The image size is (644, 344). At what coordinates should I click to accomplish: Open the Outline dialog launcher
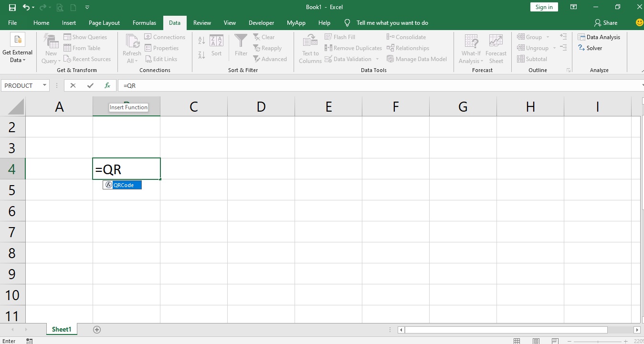click(x=569, y=70)
